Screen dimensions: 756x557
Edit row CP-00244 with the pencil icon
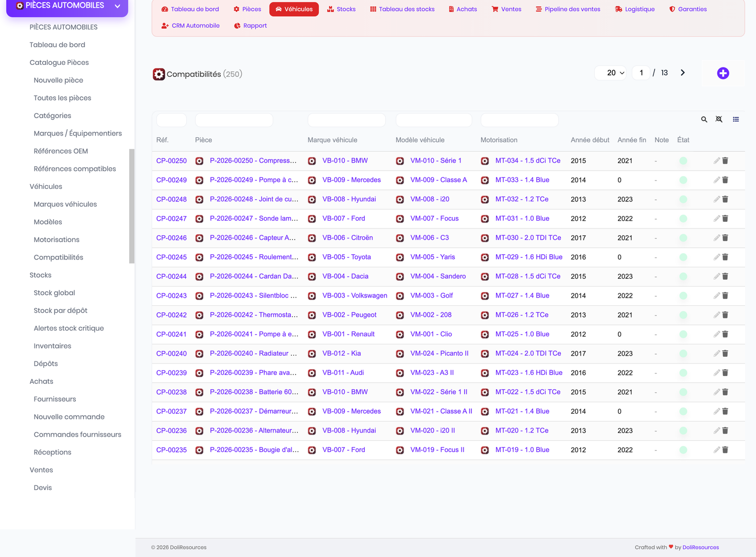click(x=717, y=276)
